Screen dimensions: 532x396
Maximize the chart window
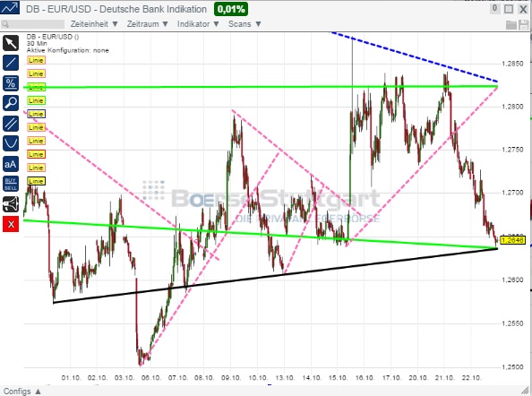click(x=508, y=9)
